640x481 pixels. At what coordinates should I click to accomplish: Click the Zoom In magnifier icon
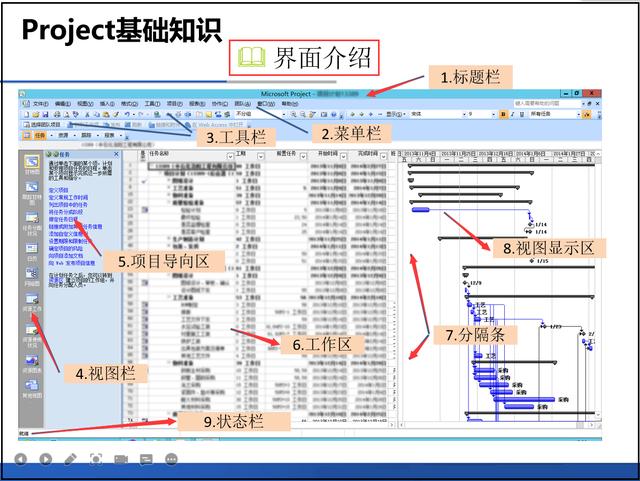pyautogui.click(x=293, y=115)
